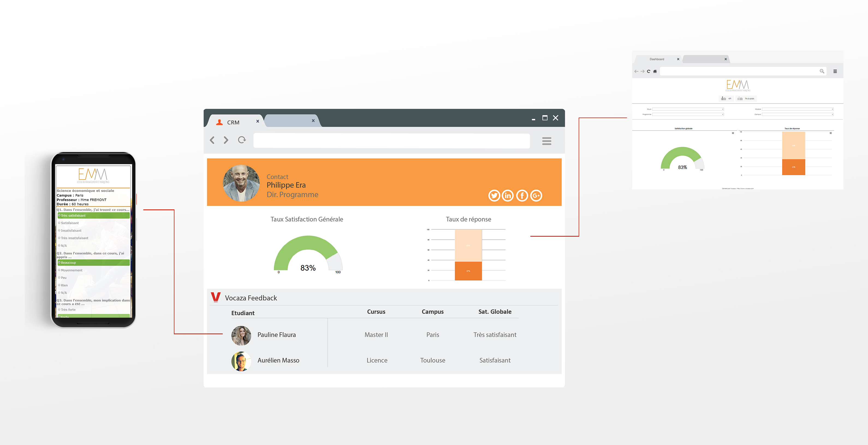The height and width of the screenshot is (445, 868).
Task: Expand the Campus dropdown on dashboard
Action: (797, 115)
